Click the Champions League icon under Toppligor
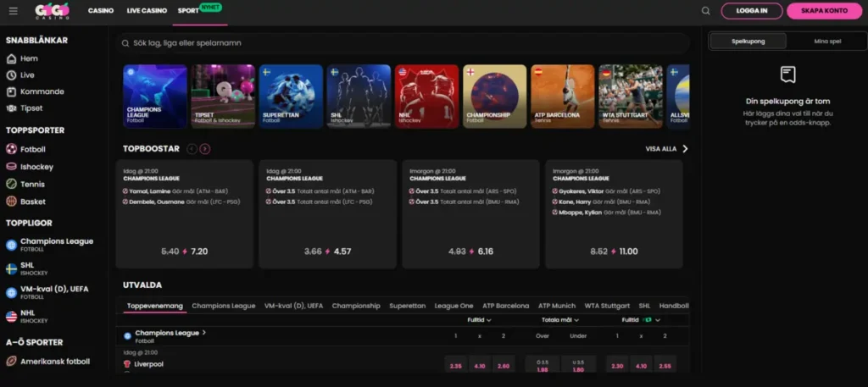The image size is (868, 387). (x=11, y=245)
